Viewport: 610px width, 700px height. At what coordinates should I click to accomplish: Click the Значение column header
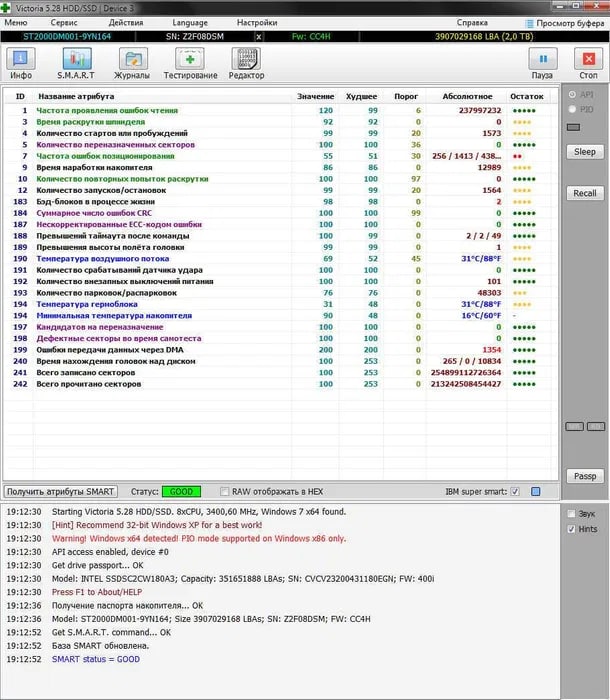pos(315,96)
